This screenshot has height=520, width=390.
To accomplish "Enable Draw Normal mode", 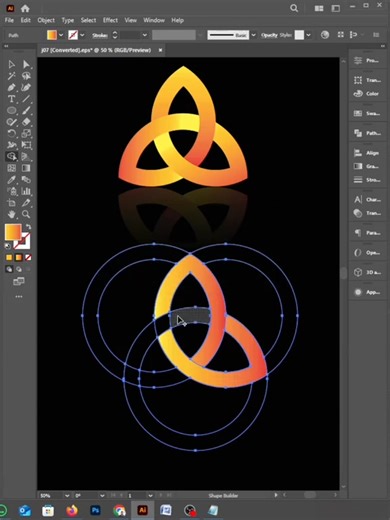I will (x=9, y=269).
